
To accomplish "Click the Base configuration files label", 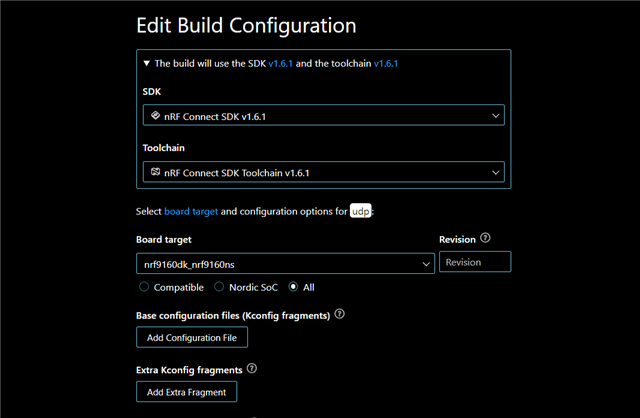I will tap(233, 316).
